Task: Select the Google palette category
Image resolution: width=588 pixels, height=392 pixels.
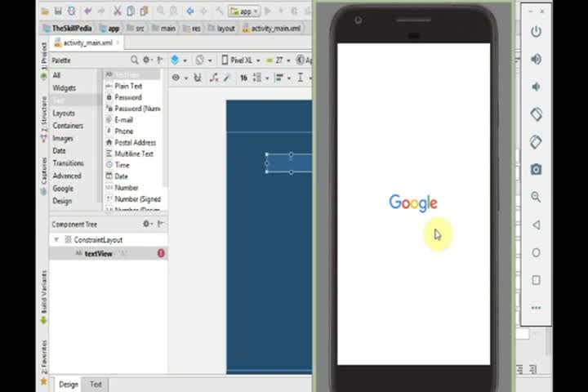Action: [x=63, y=189]
